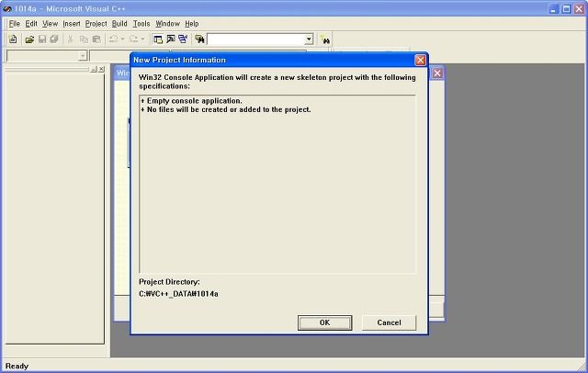Click the Undo arrow icon

114,39
